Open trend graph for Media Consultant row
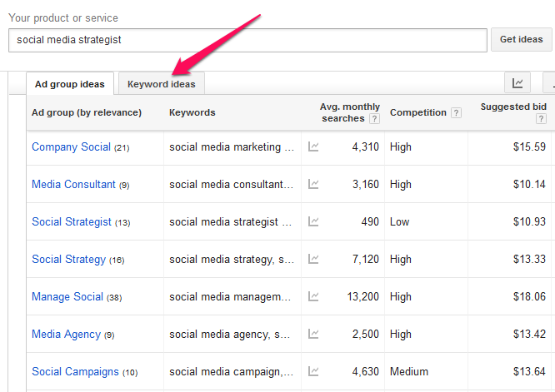The image size is (555, 392). click(x=313, y=184)
